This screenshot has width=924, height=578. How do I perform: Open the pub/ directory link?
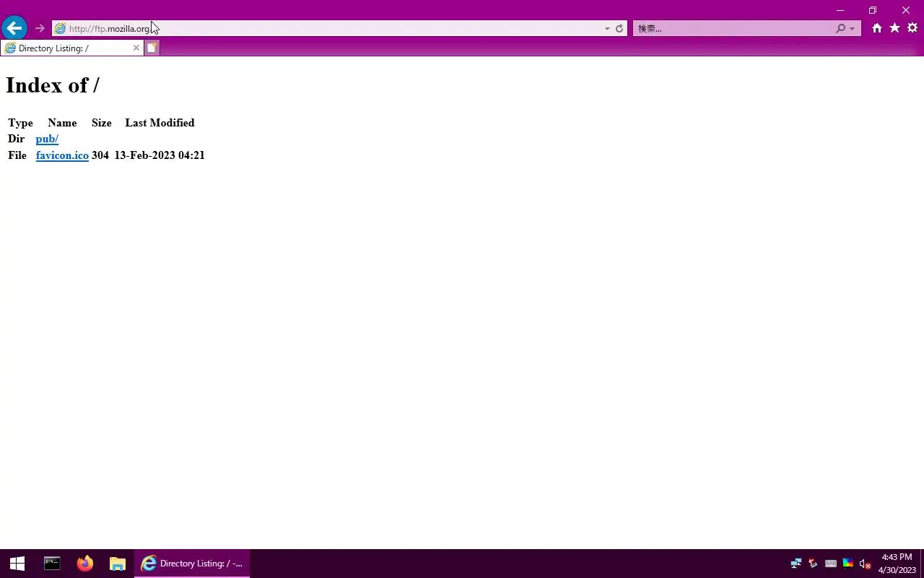[47, 139]
